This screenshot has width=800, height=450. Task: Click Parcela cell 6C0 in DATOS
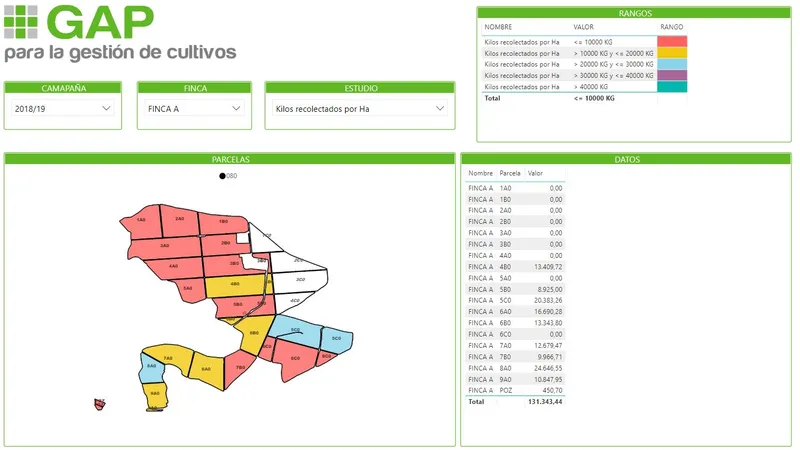(505, 334)
